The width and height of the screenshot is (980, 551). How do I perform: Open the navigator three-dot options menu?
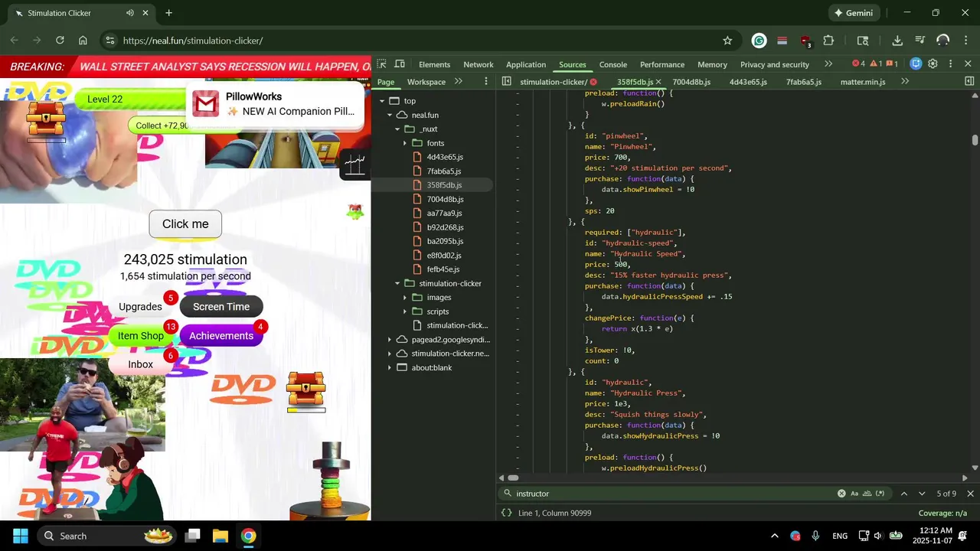[x=485, y=81]
